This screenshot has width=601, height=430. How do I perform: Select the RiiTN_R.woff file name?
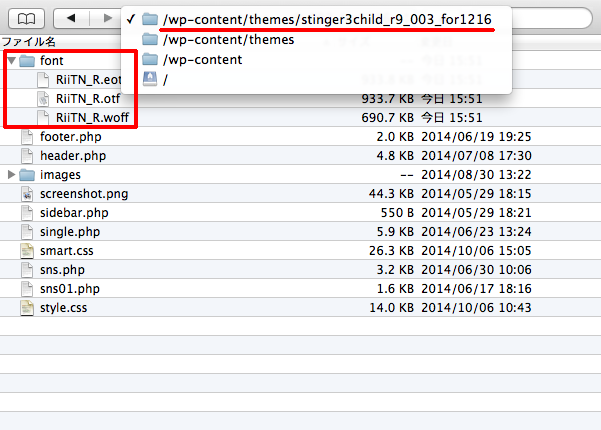92,118
